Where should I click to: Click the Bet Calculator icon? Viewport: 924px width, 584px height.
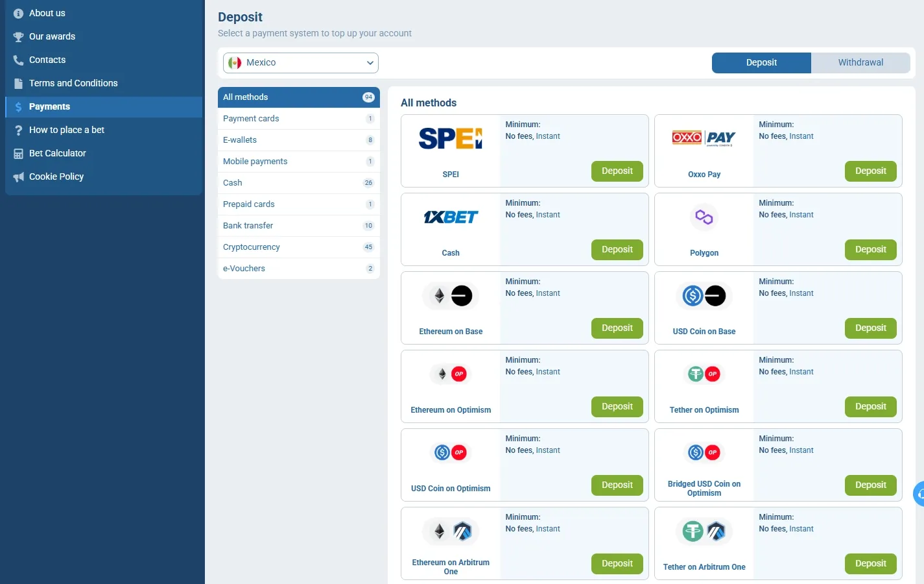(x=18, y=153)
